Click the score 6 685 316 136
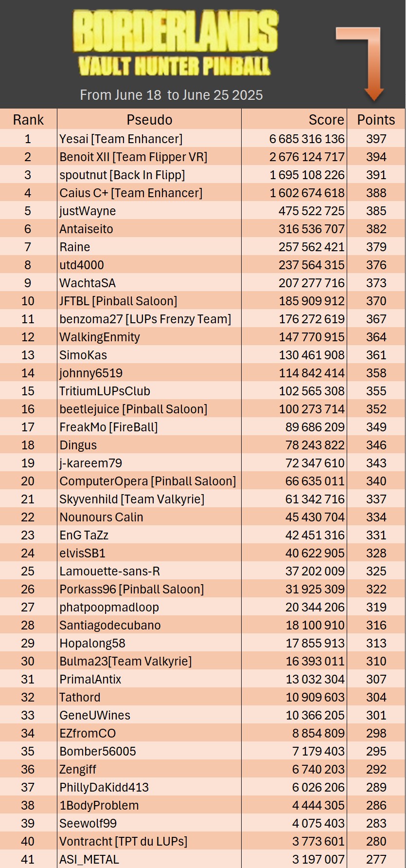Image resolution: width=406 pixels, height=868 pixels. pyautogui.click(x=307, y=139)
